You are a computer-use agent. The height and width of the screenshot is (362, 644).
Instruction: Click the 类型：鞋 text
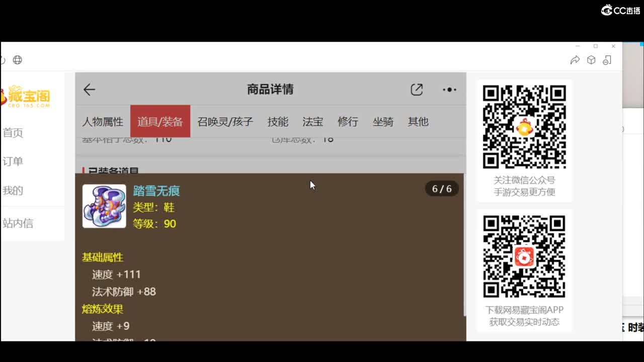click(153, 207)
